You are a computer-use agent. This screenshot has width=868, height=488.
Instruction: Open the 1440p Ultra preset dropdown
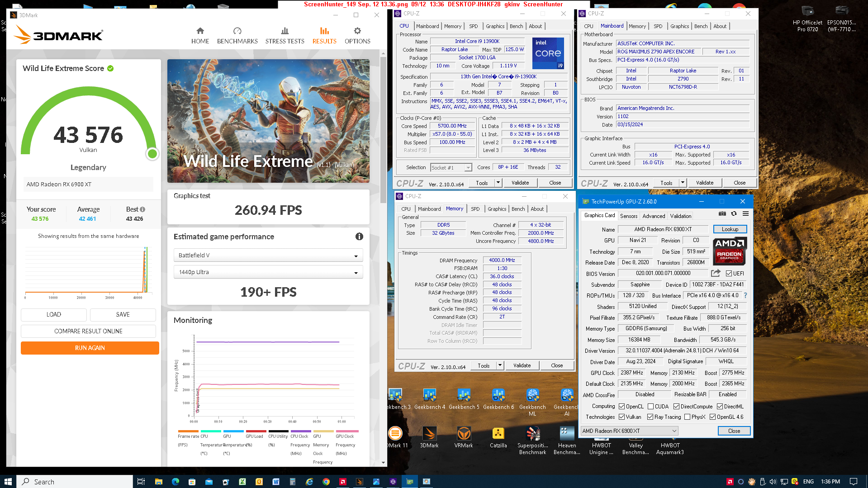(x=268, y=272)
